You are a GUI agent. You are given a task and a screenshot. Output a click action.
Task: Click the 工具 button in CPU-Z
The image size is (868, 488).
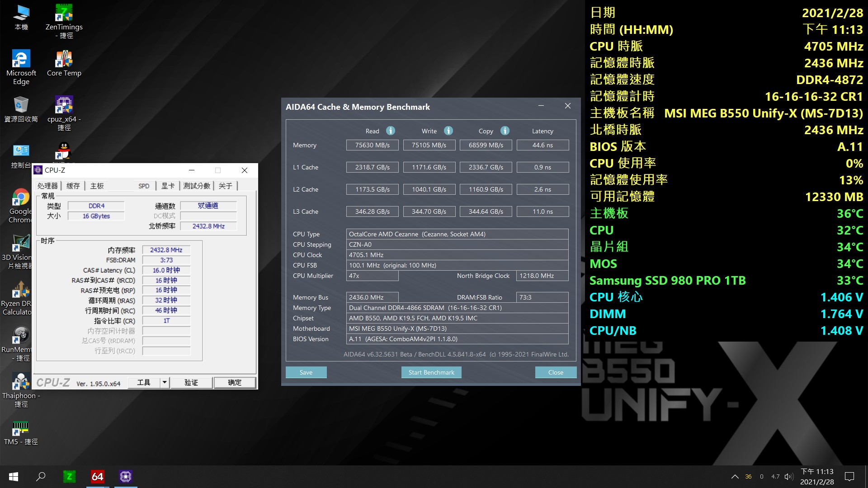(x=144, y=382)
